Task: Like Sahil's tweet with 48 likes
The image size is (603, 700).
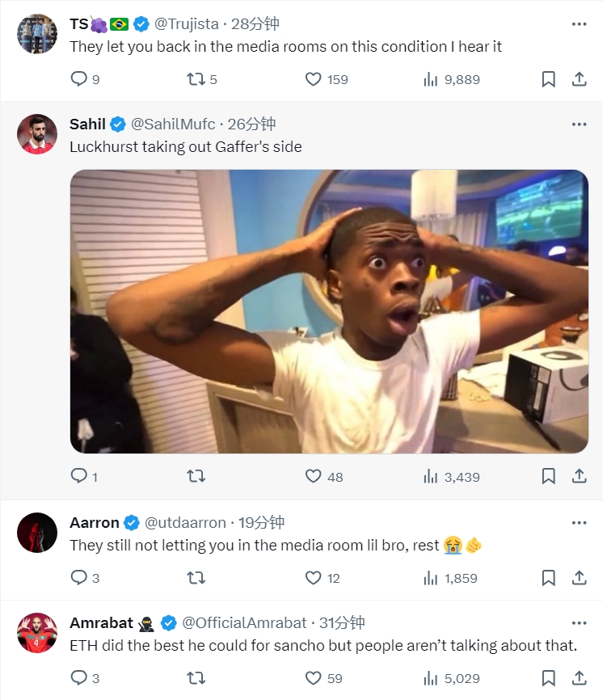Action: pyautogui.click(x=314, y=477)
